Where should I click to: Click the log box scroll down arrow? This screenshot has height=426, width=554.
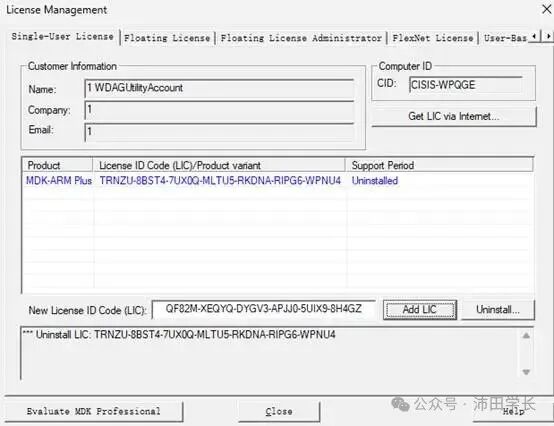click(x=526, y=372)
